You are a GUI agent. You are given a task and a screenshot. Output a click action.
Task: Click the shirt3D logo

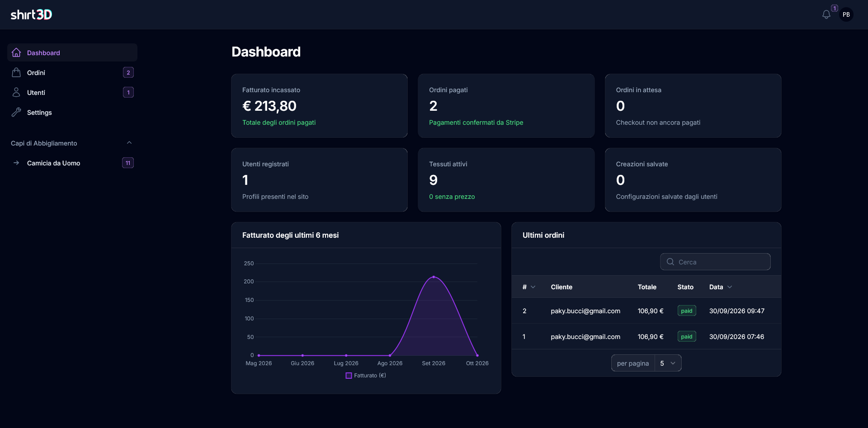coord(31,14)
